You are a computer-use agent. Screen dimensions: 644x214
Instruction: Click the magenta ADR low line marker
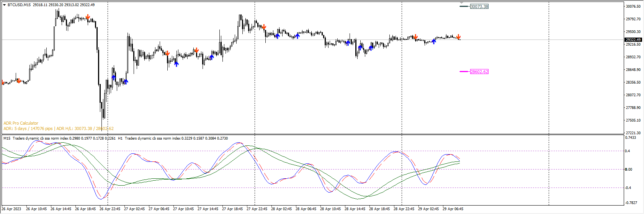coord(464,72)
